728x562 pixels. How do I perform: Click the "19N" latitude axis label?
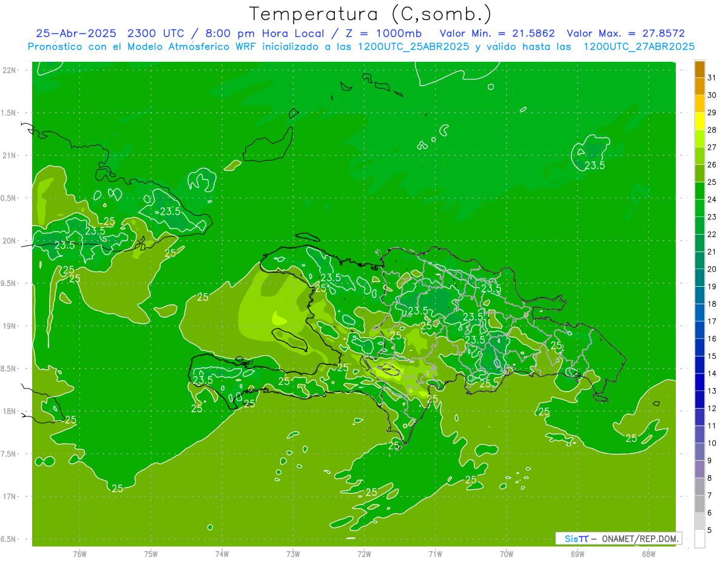[x=10, y=326]
